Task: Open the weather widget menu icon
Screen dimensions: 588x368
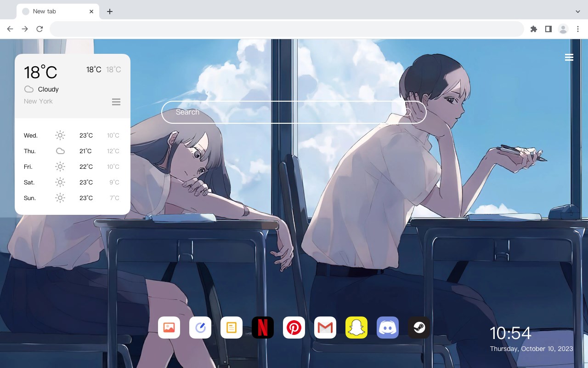Action: [x=116, y=102]
